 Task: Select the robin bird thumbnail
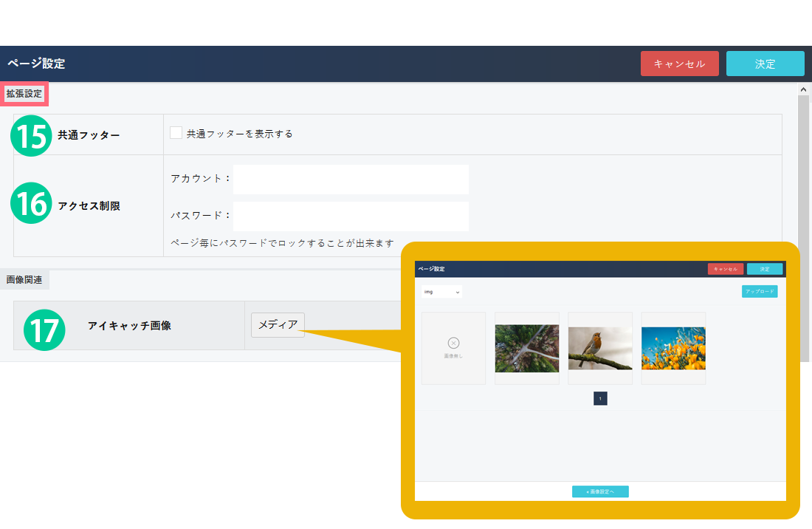click(x=599, y=348)
